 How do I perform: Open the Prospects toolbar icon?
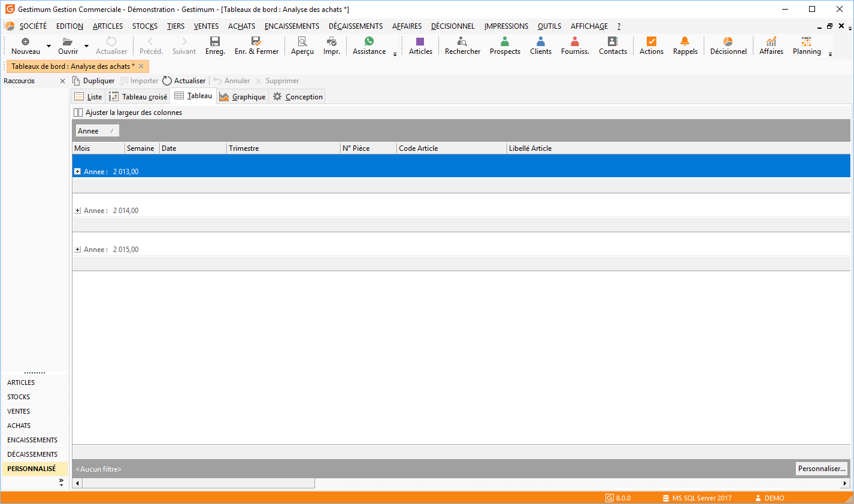(505, 45)
